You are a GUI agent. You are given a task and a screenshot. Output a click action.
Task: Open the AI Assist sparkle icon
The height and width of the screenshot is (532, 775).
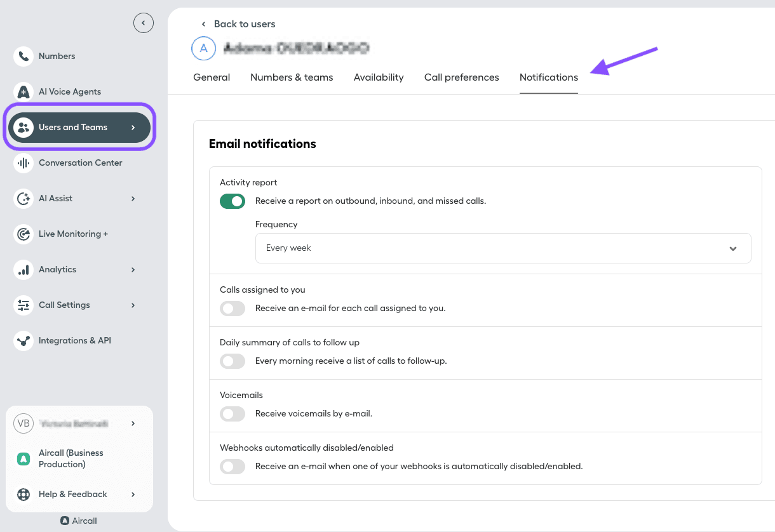click(24, 199)
